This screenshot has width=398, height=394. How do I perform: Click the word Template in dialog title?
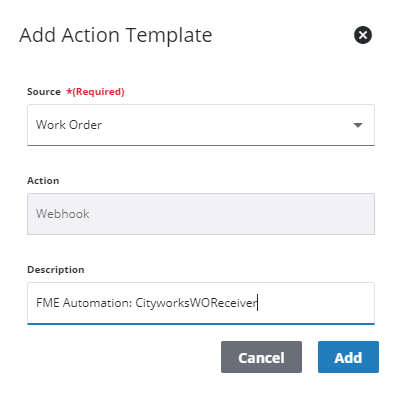[169, 36]
